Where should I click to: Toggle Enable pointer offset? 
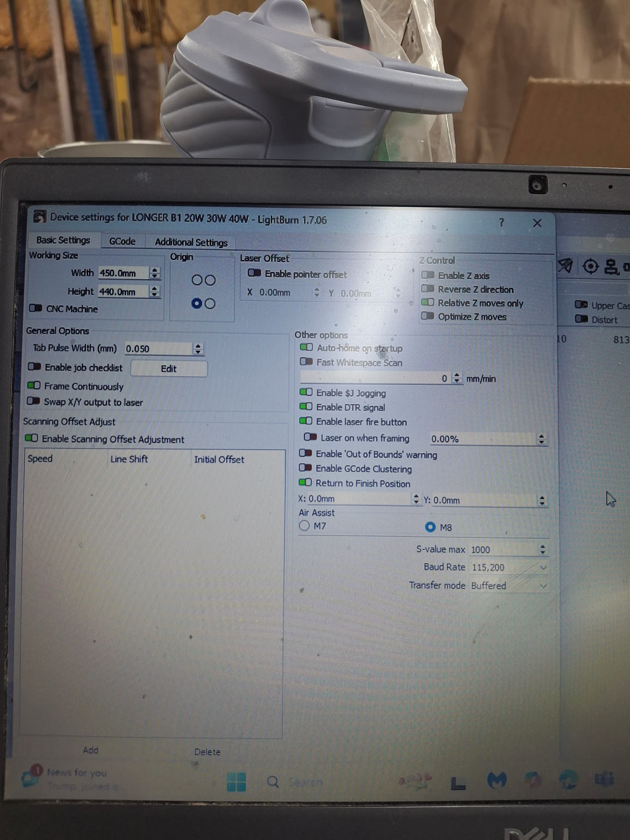pos(254,273)
